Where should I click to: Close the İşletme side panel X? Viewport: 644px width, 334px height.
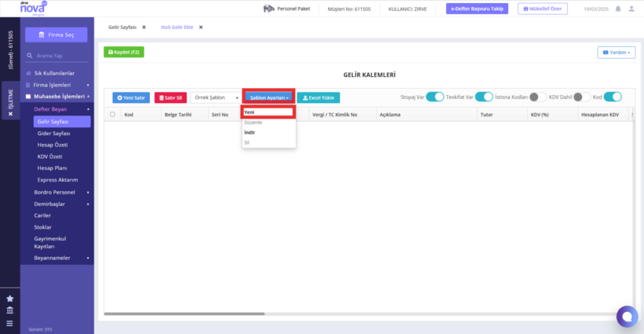[11, 114]
